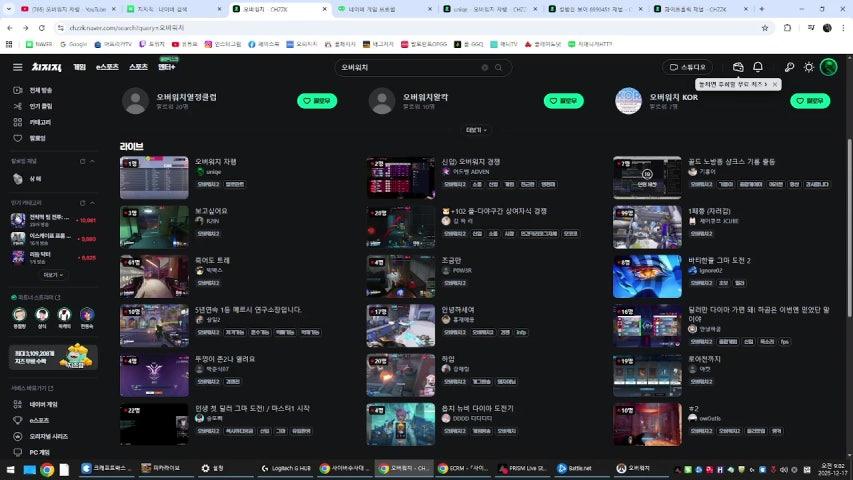Click the magnifier search icon
The height and width of the screenshot is (480, 853).
click(499, 67)
